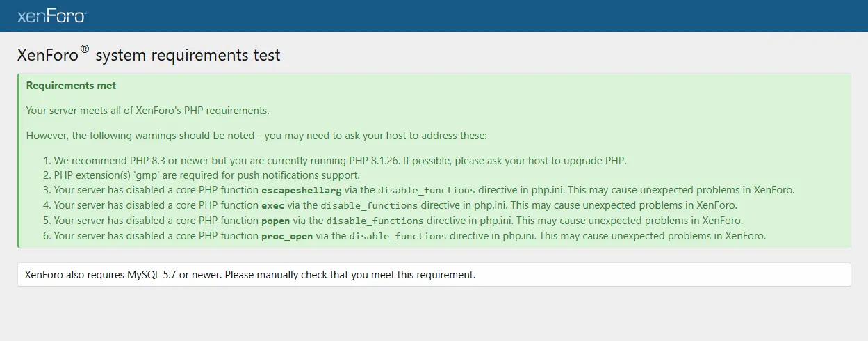Click the "Requirements met" heading
Image resolution: width=868 pixels, height=341 pixels.
pyautogui.click(x=71, y=86)
